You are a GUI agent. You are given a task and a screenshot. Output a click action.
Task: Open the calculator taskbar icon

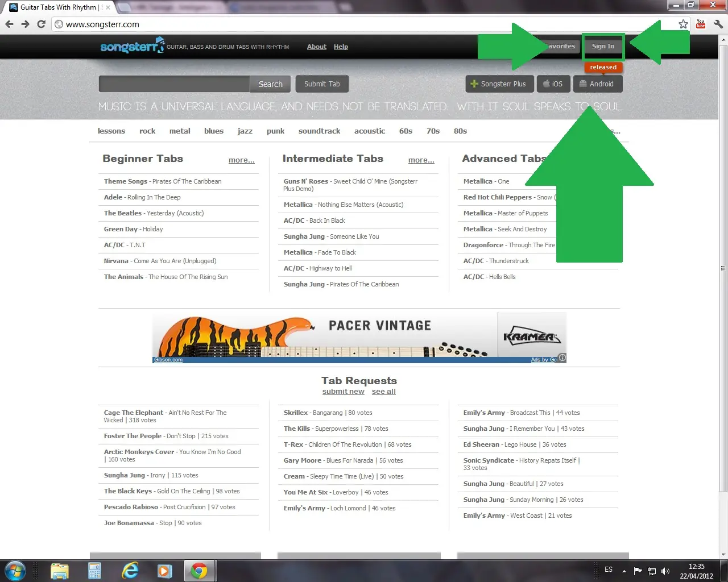pyautogui.click(x=94, y=571)
